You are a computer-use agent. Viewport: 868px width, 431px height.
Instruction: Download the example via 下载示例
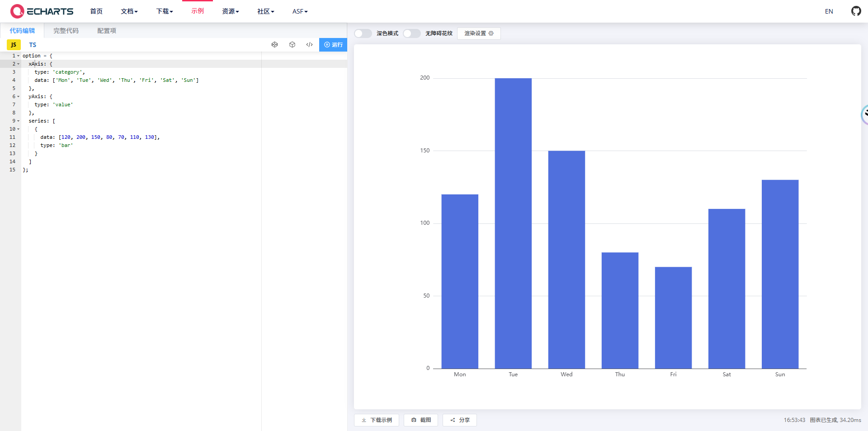pyautogui.click(x=377, y=420)
